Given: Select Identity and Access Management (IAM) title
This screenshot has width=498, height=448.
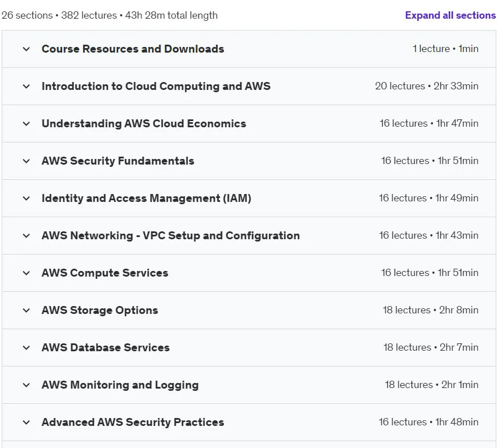Looking at the screenshot, I should 146,199.
